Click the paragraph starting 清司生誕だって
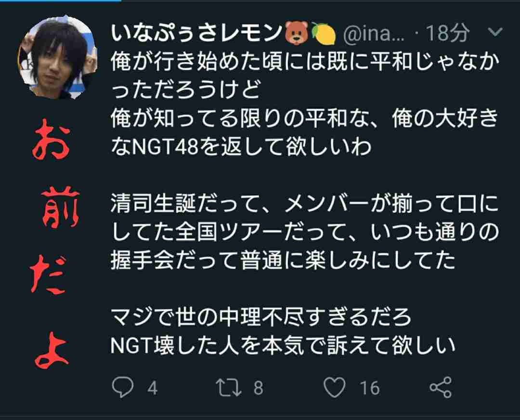The height and width of the screenshot is (420, 520). pyautogui.click(x=305, y=232)
